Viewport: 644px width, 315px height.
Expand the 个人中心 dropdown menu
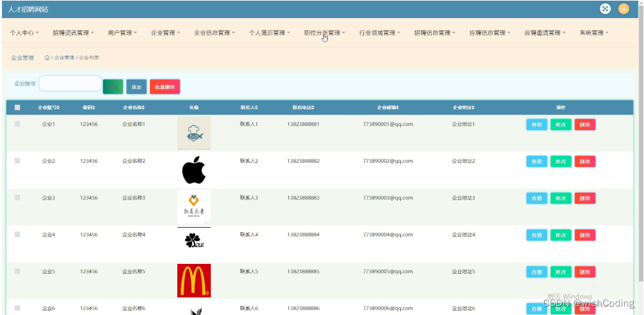coord(24,33)
